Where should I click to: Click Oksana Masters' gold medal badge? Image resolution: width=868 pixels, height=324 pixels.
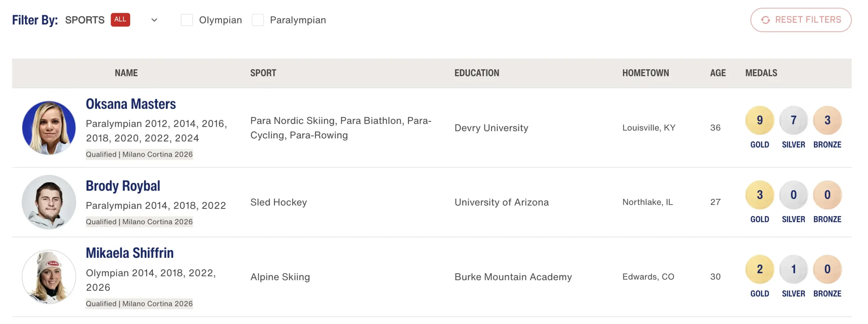pyautogui.click(x=759, y=120)
